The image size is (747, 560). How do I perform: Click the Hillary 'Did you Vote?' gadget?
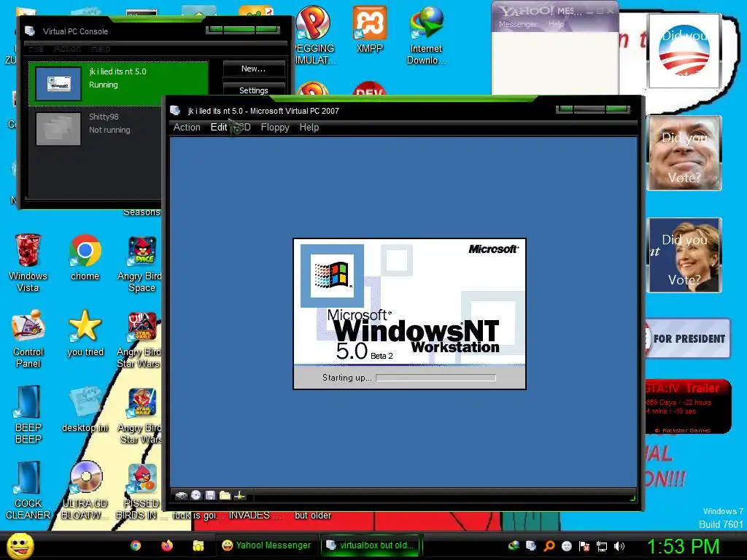684,255
